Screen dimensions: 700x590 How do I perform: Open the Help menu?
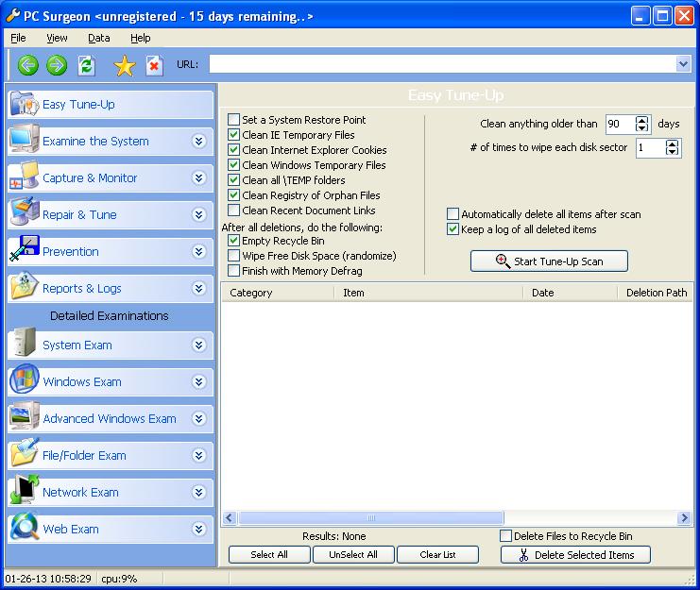pos(140,39)
